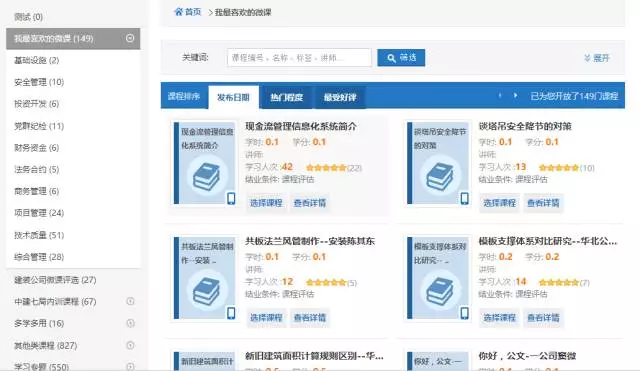Click 查看详情 for 共板法兰风管制作
640x371 pixels.
pyautogui.click(x=310, y=318)
